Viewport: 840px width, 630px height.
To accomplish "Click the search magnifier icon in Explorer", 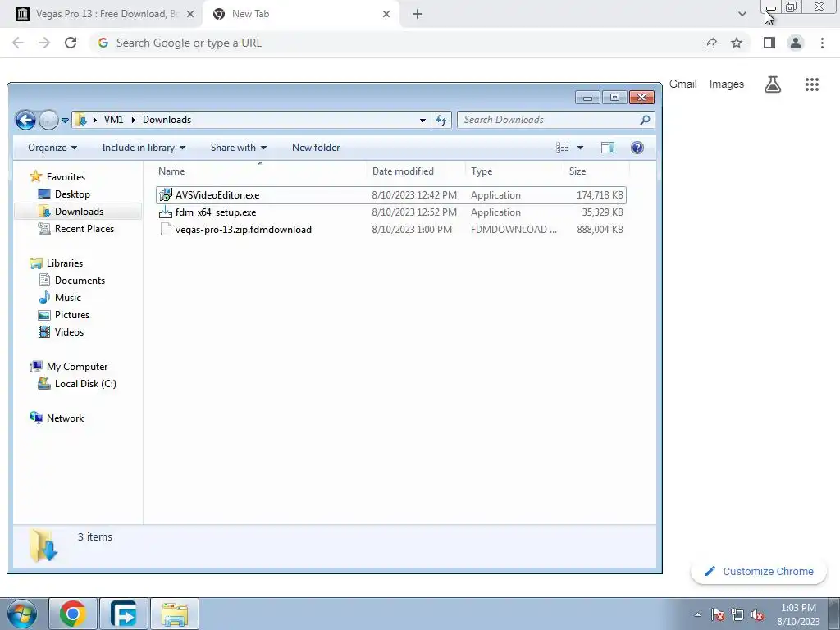I will (x=645, y=120).
